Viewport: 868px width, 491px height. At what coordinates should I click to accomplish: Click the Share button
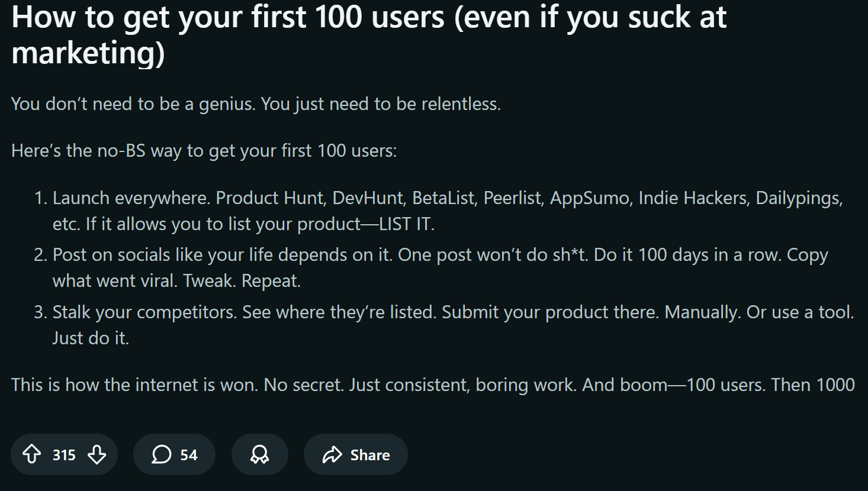pos(355,454)
